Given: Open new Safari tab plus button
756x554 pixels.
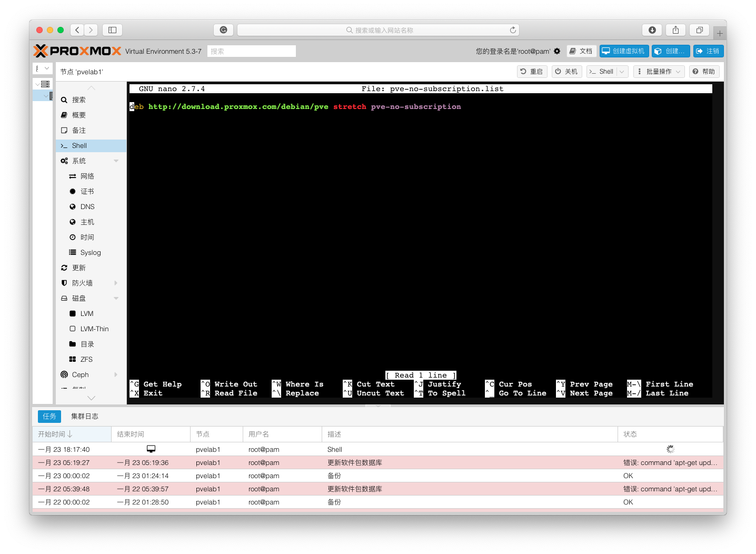Looking at the screenshot, I should click(720, 33).
